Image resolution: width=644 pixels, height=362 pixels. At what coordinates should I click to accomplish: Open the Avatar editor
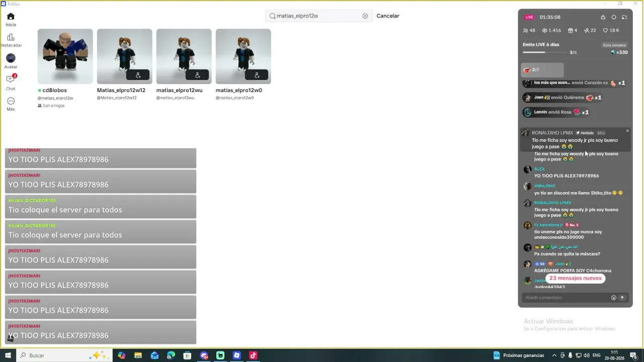(x=11, y=61)
